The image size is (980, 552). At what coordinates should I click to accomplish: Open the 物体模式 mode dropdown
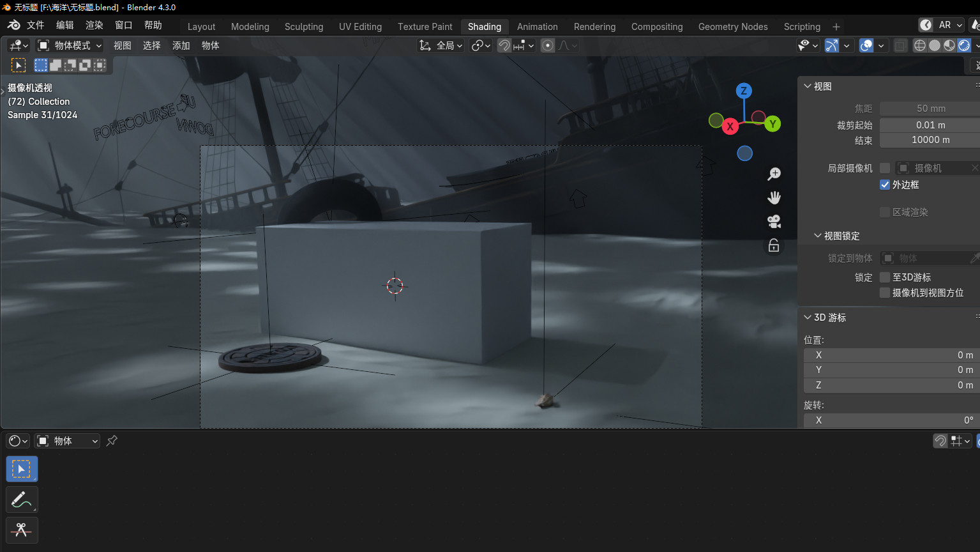pos(70,45)
